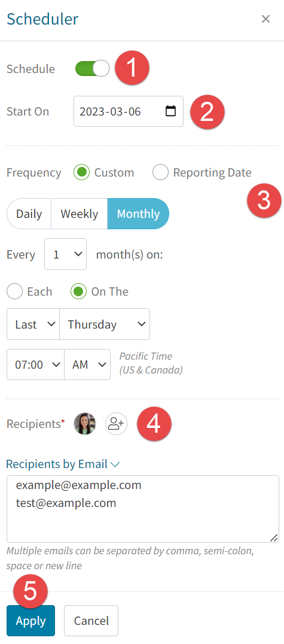
Task: Switch to the Weekly tab
Action: 79,214
